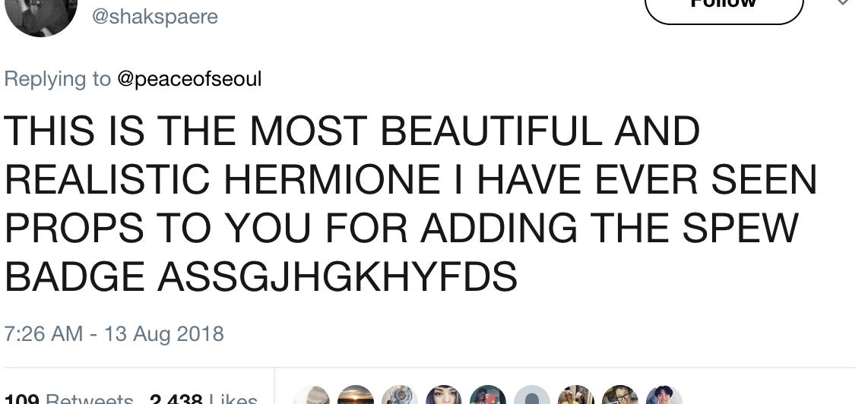
Task: Click the "SPEW BADGE" line of the tweet
Action: 261,277
